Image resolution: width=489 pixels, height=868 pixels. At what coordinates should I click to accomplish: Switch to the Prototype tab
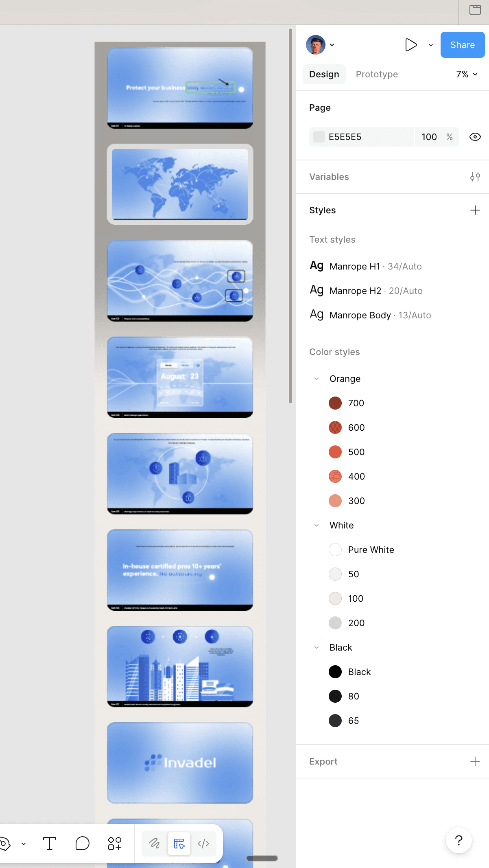tap(377, 74)
